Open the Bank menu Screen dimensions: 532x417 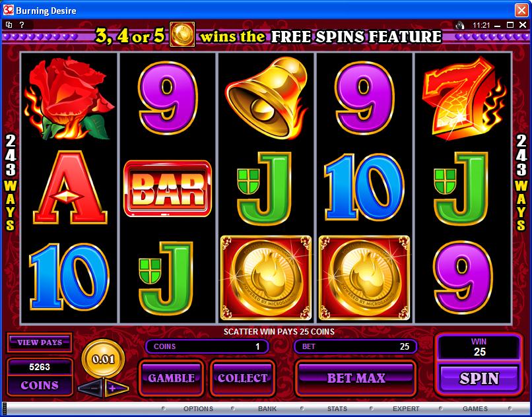pyautogui.click(x=267, y=408)
